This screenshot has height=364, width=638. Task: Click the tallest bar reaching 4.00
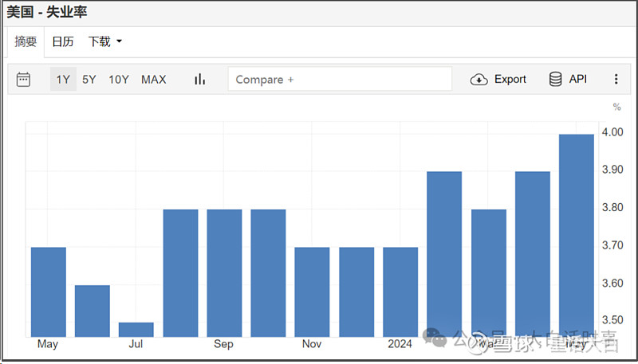pos(577,235)
